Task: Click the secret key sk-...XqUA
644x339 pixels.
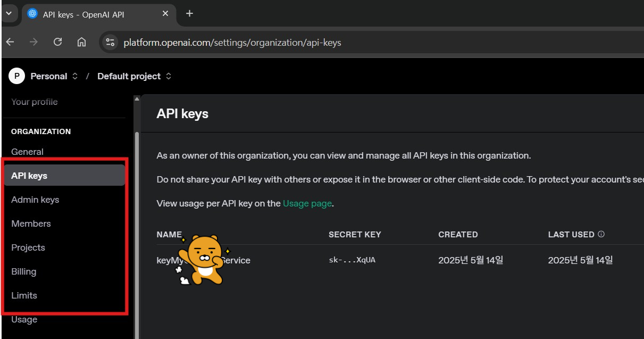Action: tap(352, 260)
